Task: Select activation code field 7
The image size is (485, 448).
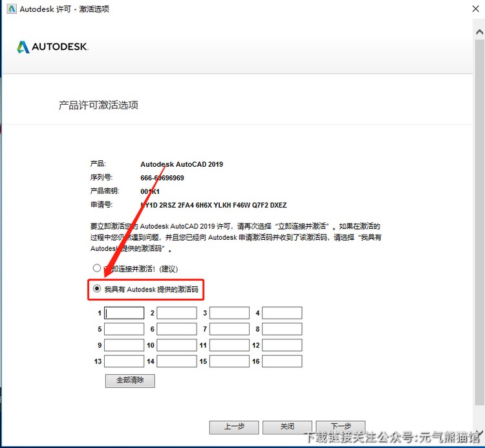Action: tap(229, 329)
